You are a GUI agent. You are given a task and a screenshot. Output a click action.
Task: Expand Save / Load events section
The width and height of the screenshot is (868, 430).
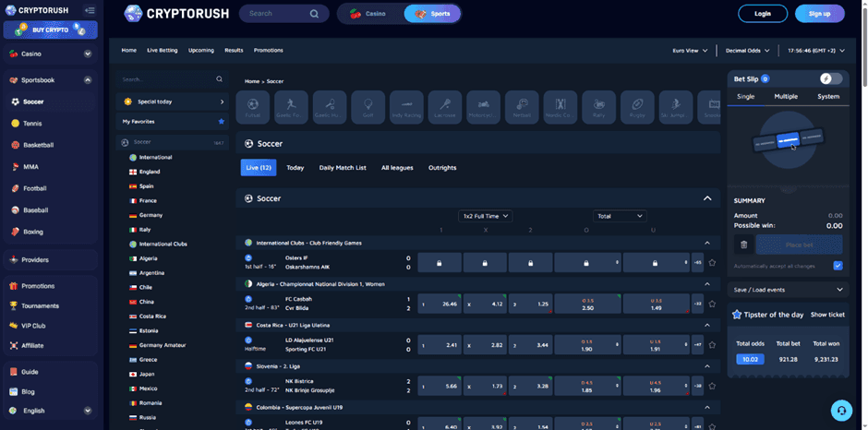coord(788,290)
